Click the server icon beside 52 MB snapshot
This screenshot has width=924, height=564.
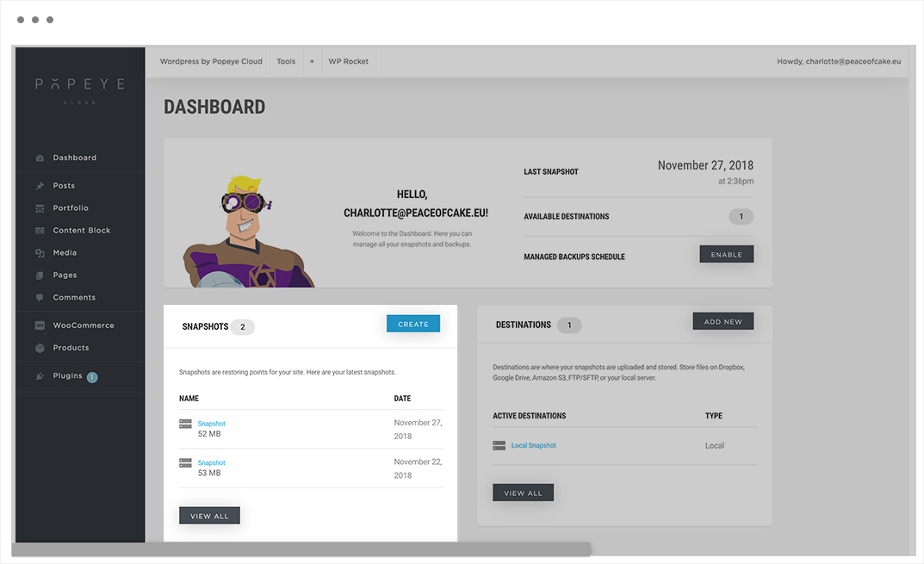186,424
